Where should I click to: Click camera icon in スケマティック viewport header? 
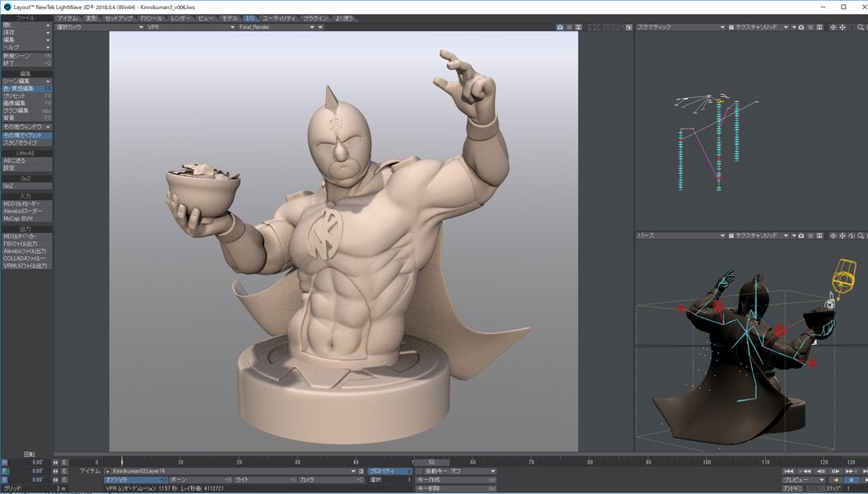(801, 27)
